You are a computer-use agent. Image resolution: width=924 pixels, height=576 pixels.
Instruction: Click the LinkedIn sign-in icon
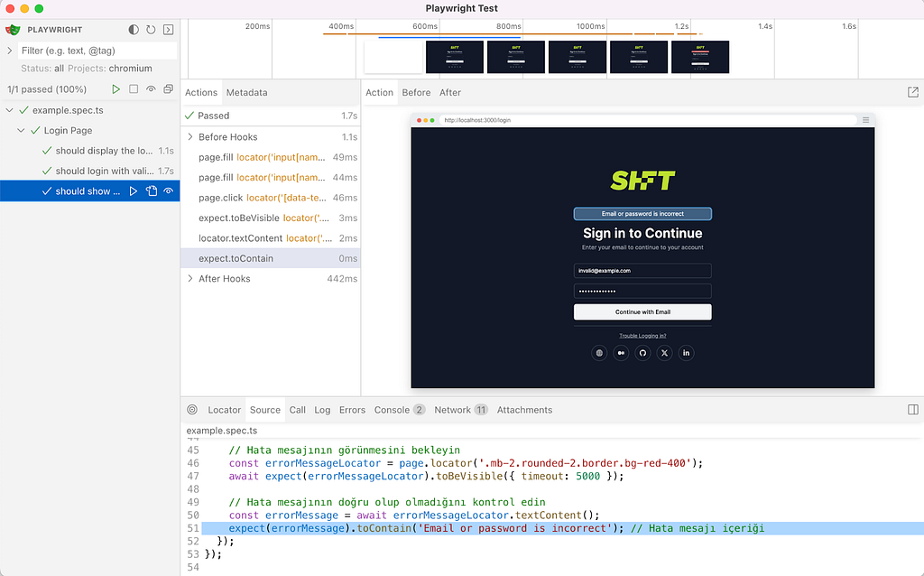pos(686,353)
